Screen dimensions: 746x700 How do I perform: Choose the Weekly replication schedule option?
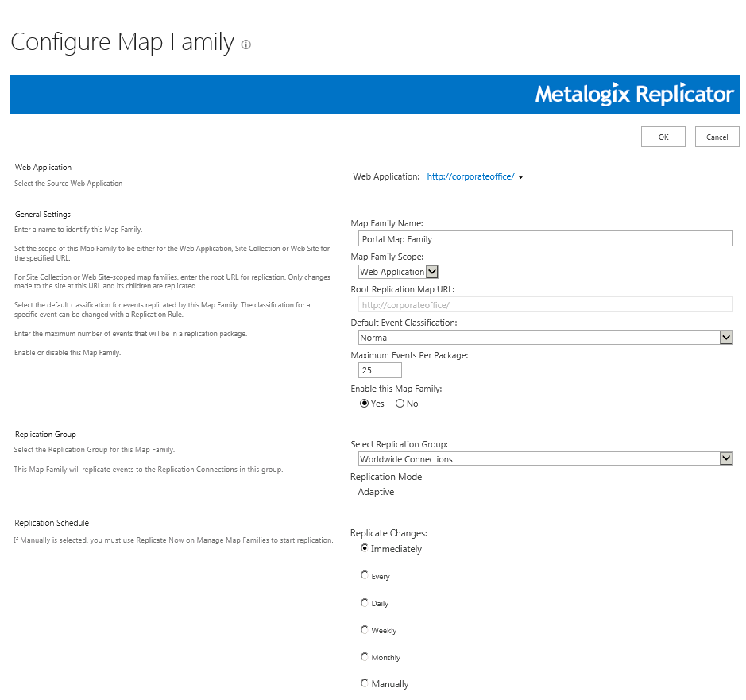[365, 629]
